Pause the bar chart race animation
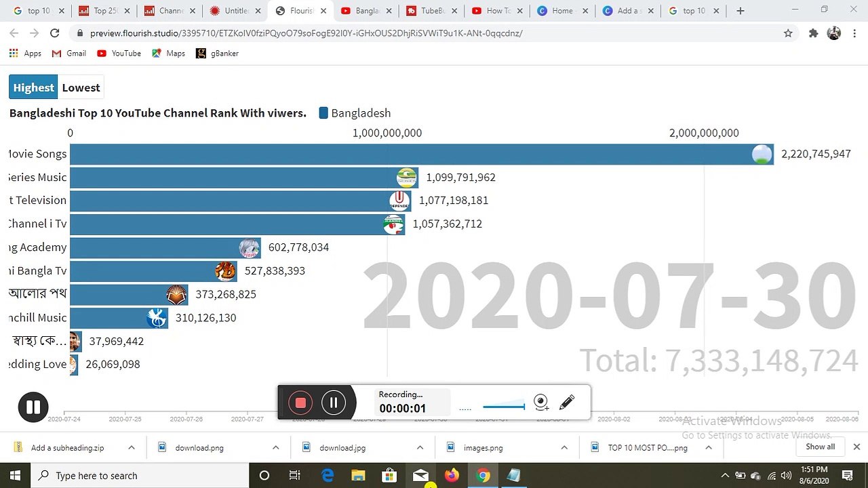 point(33,407)
